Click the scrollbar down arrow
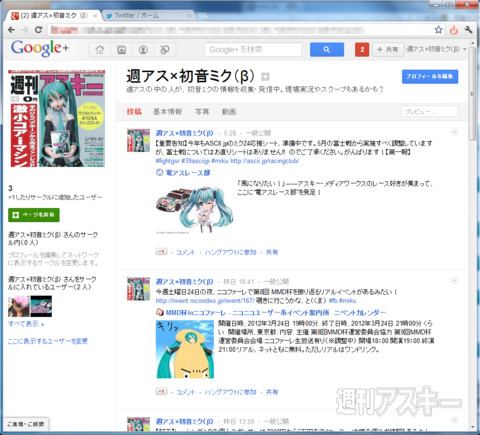The height and width of the screenshot is (435, 480). pyautogui.click(x=473, y=427)
